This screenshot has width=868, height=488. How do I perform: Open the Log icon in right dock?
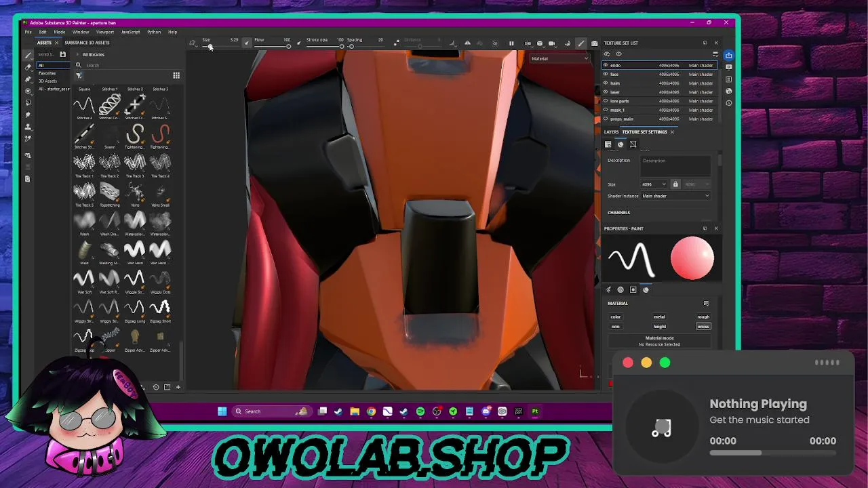(x=728, y=79)
